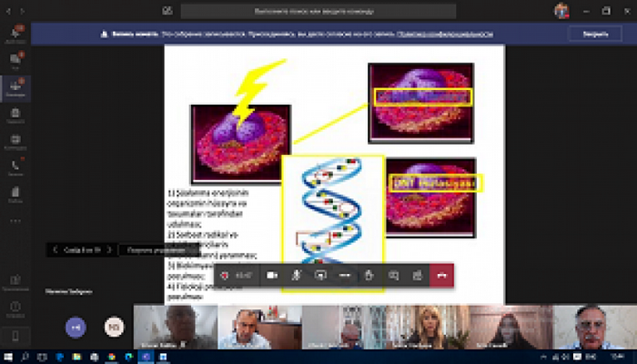Open more actions ellipsis in meeting toolbar

click(345, 274)
